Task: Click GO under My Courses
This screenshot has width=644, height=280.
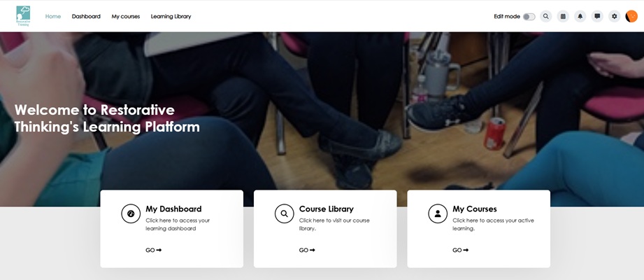Action: pos(460,250)
